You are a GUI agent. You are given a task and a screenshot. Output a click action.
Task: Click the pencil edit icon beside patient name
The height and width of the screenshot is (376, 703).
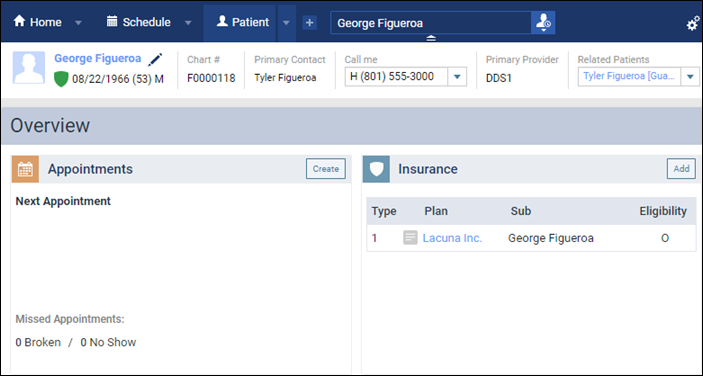[155, 59]
